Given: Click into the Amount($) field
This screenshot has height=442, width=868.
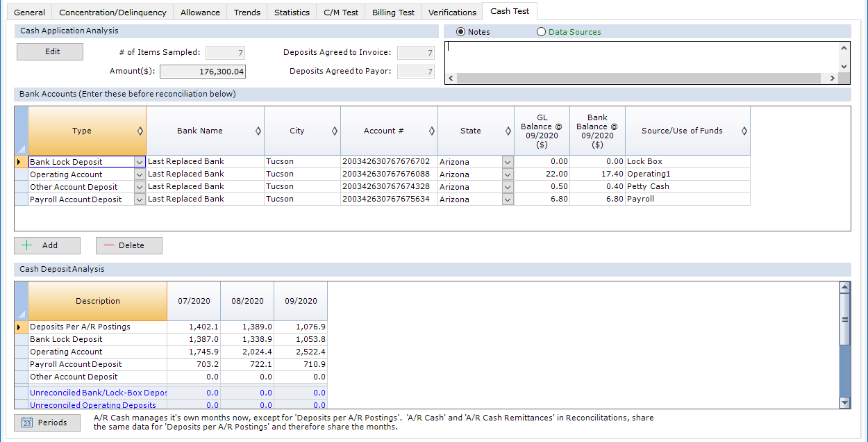Looking at the screenshot, I should pos(203,72).
